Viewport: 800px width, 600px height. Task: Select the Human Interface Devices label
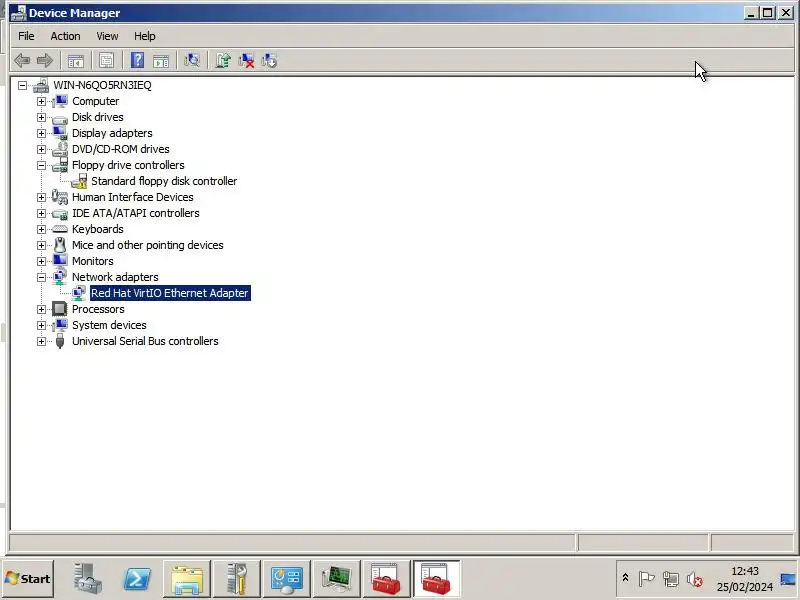coord(133,197)
